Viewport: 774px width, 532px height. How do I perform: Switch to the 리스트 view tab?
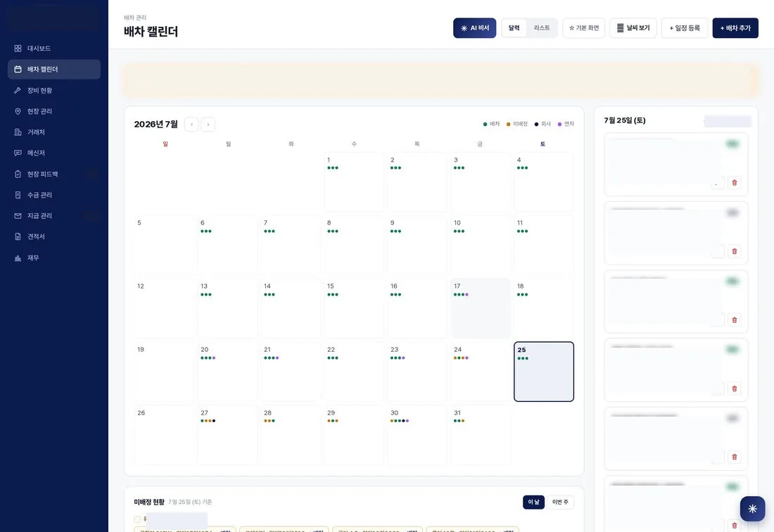coord(542,28)
